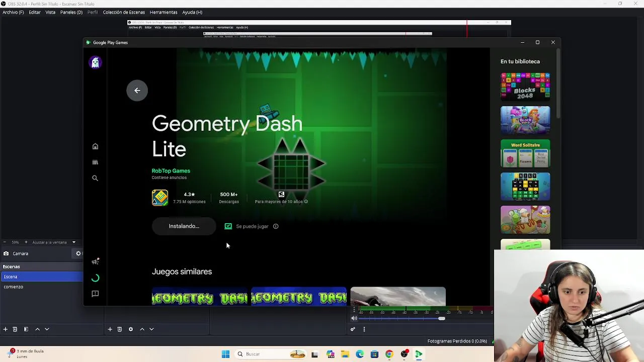The image size is (644, 362).
Task: Mute the audio mixer speaker
Action: (x=354, y=318)
